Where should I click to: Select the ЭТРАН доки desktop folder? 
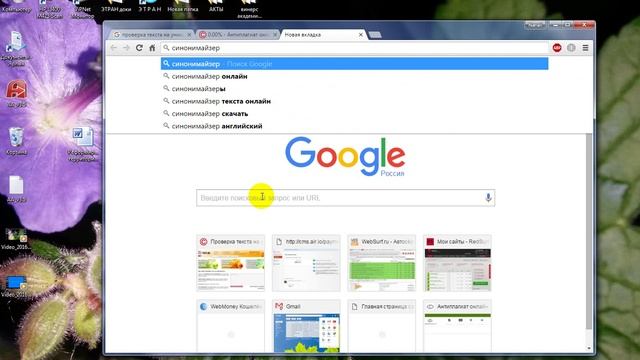coord(116,6)
